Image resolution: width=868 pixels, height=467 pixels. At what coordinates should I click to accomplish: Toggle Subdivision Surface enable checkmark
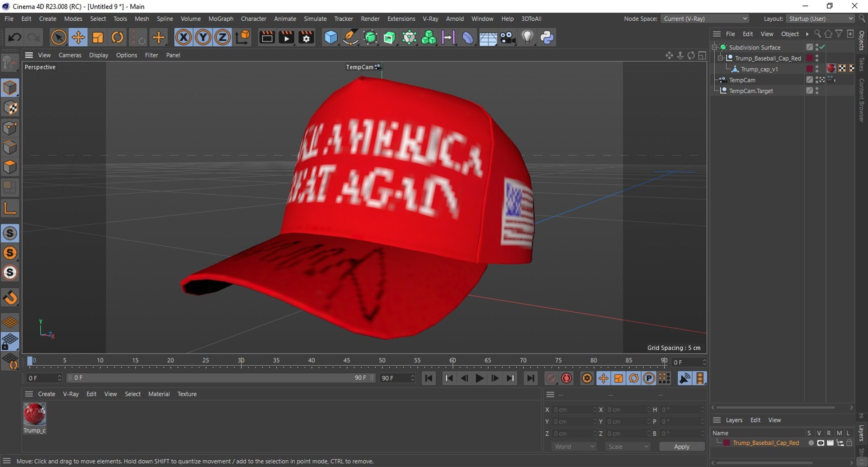[x=823, y=47]
